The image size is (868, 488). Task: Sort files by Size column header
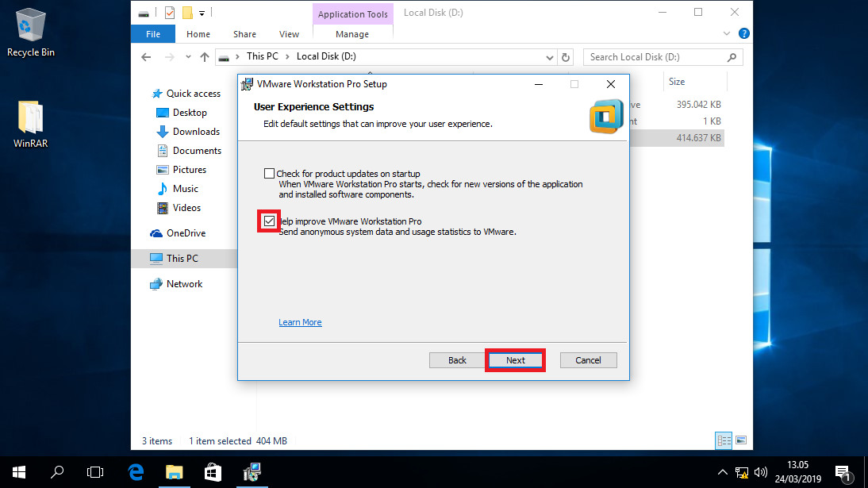click(x=677, y=82)
